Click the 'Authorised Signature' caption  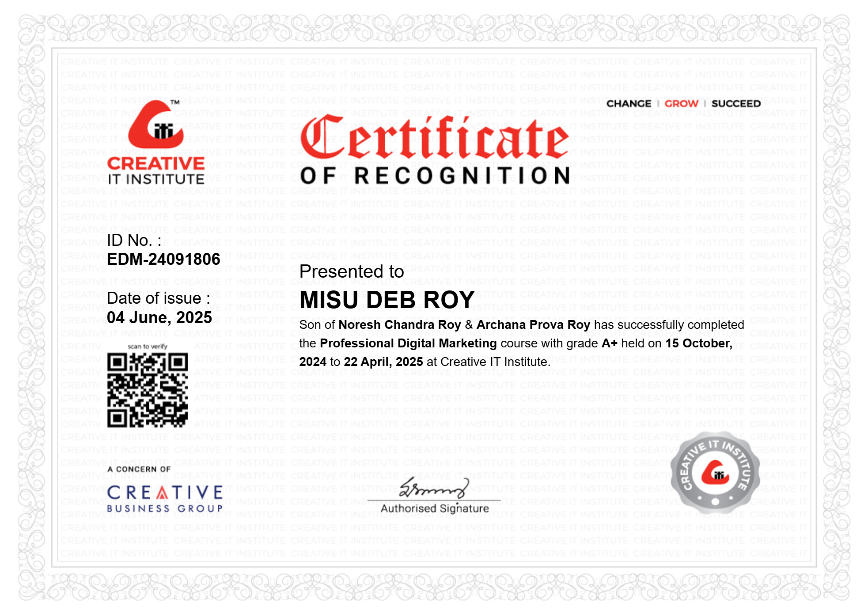(x=435, y=509)
